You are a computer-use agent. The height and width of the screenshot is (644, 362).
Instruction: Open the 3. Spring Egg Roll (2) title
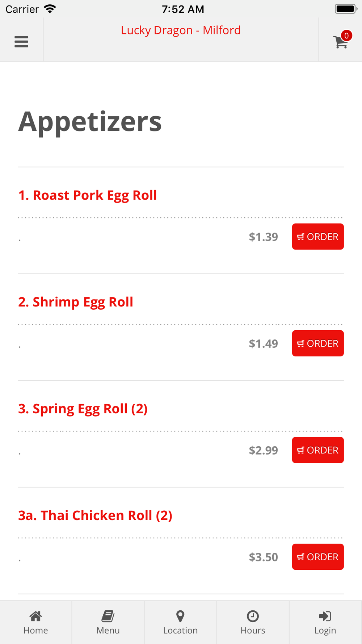[x=83, y=409]
